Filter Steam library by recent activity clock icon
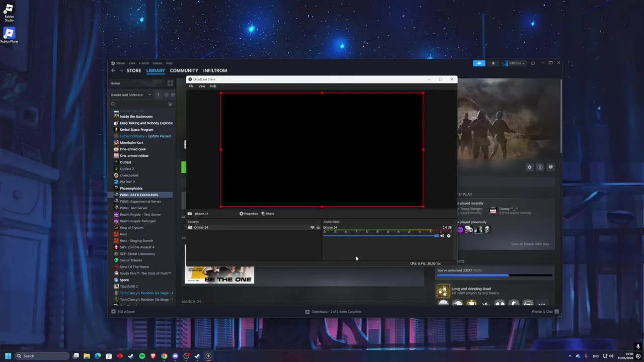The height and width of the screenshot is (362, 644). [166, 95]
